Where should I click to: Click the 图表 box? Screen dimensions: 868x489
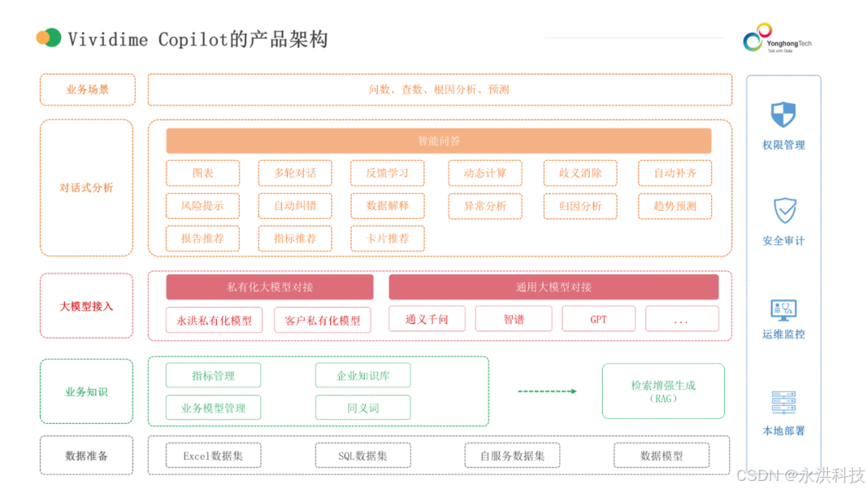click(x=203, y=174)
